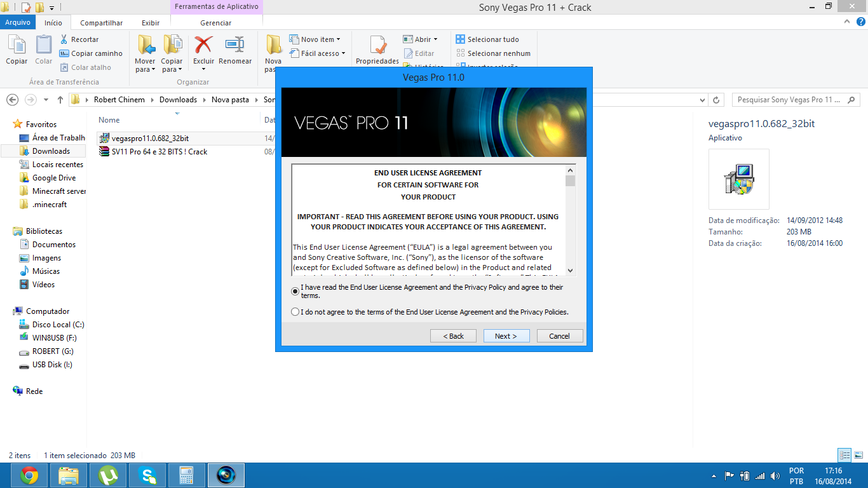Select 'I have read the EULA' option
The image size is (868, 488).
click(x=295, y=291)
